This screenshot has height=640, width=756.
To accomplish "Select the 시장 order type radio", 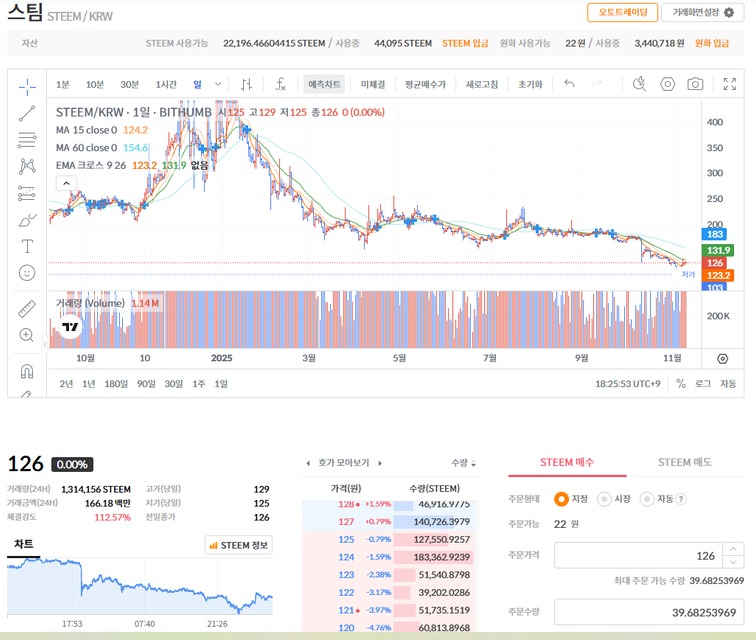I will [604, 499].
